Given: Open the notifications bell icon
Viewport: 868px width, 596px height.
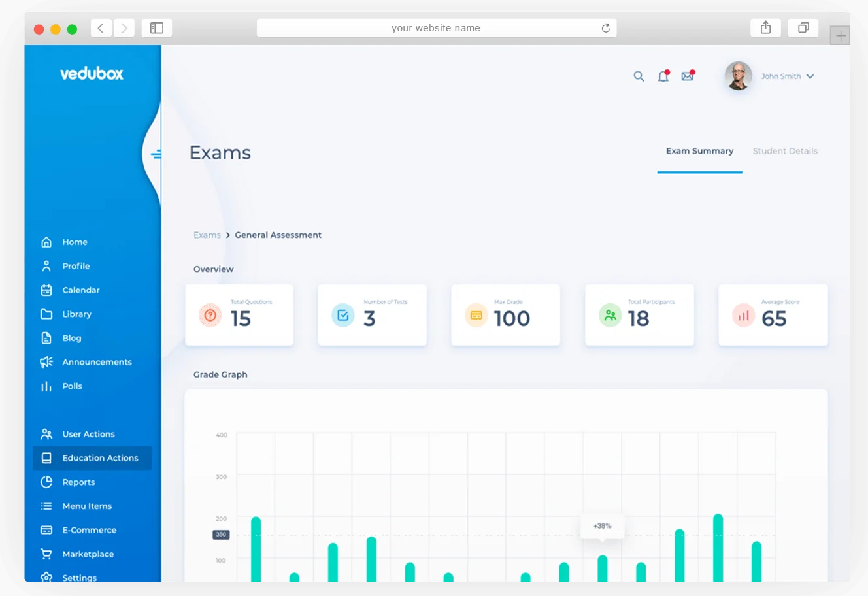Looking at the screenshot, I should [x=663, y=76].
